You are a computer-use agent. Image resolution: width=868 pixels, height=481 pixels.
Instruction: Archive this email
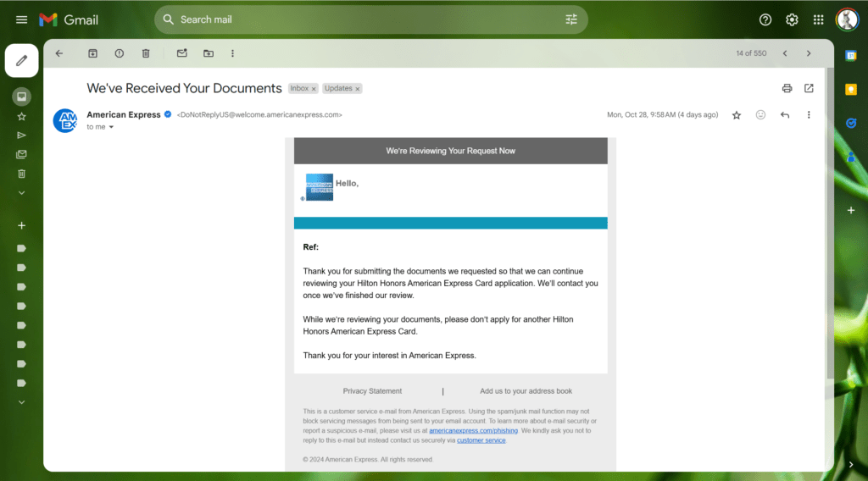pyautogui.click(x=92, y=53)
